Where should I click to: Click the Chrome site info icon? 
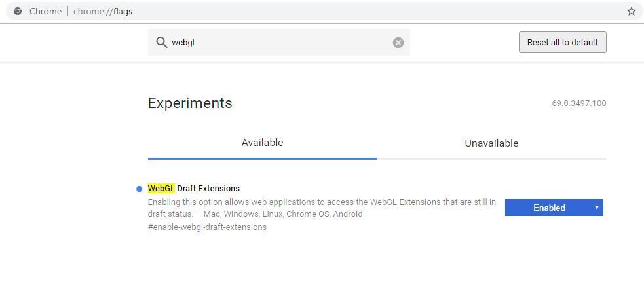pyautogui.click(x=18, y=11)
